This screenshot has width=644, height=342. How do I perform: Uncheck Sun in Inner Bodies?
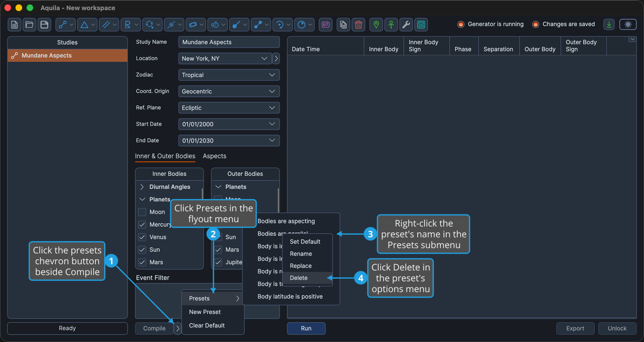point(142,250)
